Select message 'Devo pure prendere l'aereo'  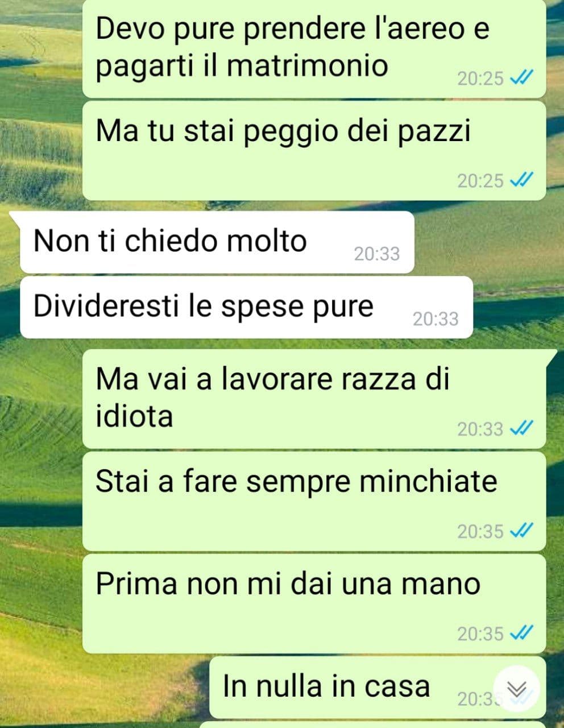(x=314, y=48)
